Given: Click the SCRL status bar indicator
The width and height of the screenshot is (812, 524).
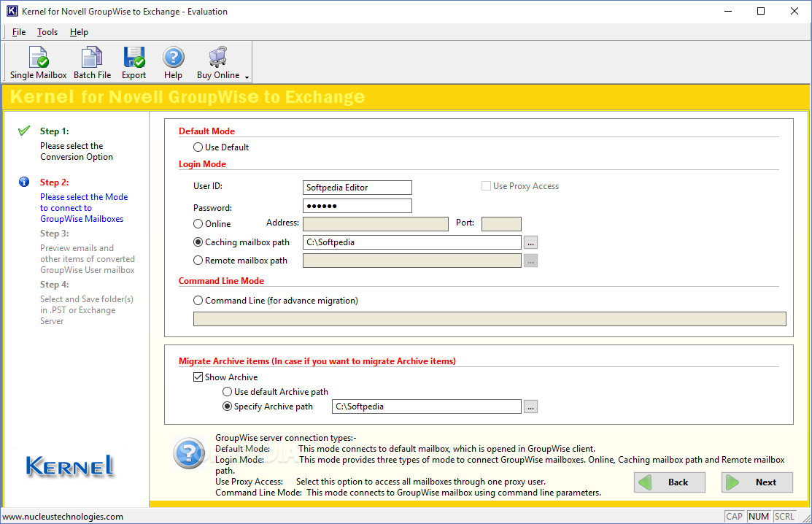Looking at the screenshot, I should pos(784,516).
